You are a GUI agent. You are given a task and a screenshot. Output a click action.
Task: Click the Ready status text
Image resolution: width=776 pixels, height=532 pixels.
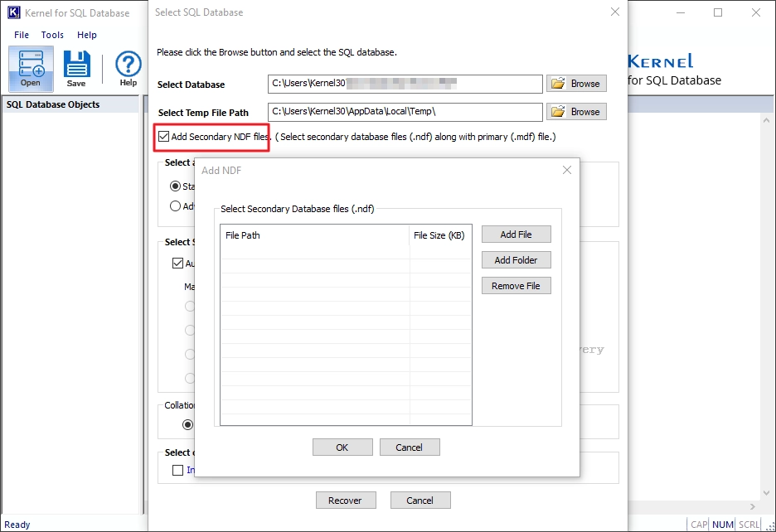click(17, 525)
